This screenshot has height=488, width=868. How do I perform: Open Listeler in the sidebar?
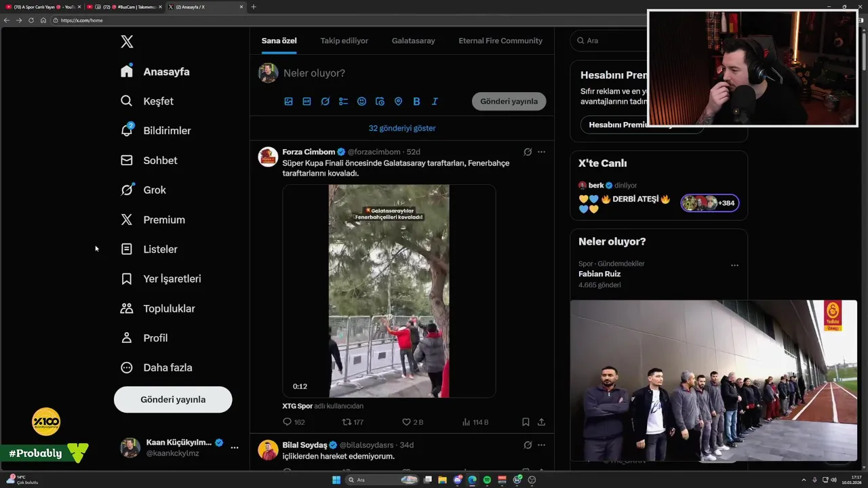coord(149,249)
